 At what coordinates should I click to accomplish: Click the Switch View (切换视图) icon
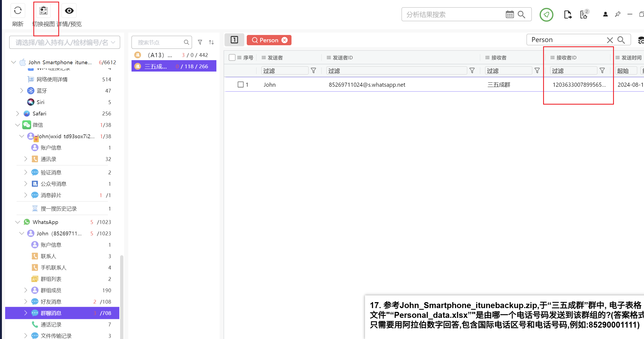click(x=43, y=11)
